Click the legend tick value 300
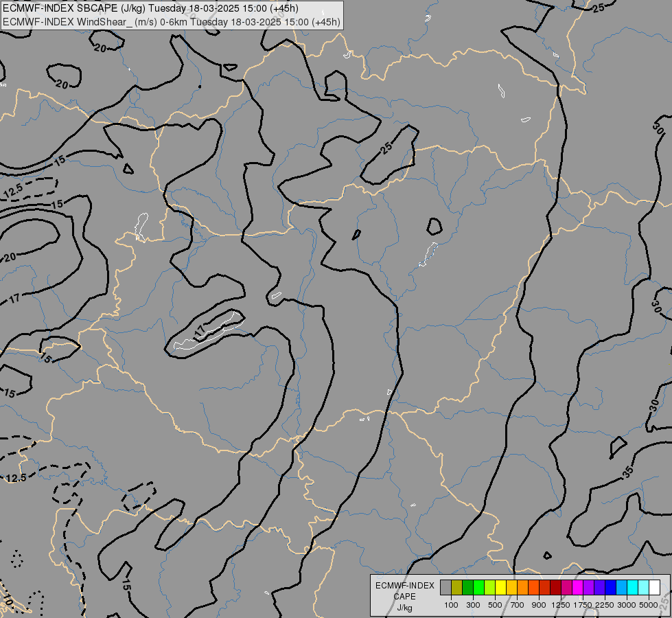The image size is (672, 618). [x=473, y=605]
